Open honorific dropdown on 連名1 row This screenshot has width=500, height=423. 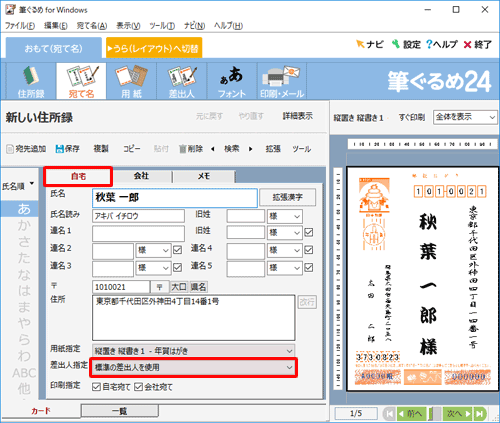pyautogui.click(x=285, y=232)
